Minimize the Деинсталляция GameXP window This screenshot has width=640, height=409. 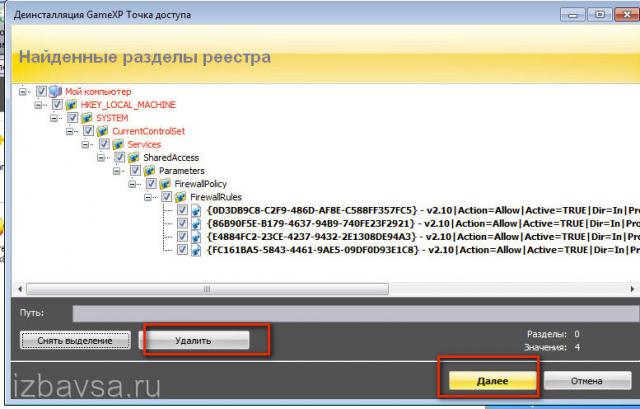click(x=573, y=15)
